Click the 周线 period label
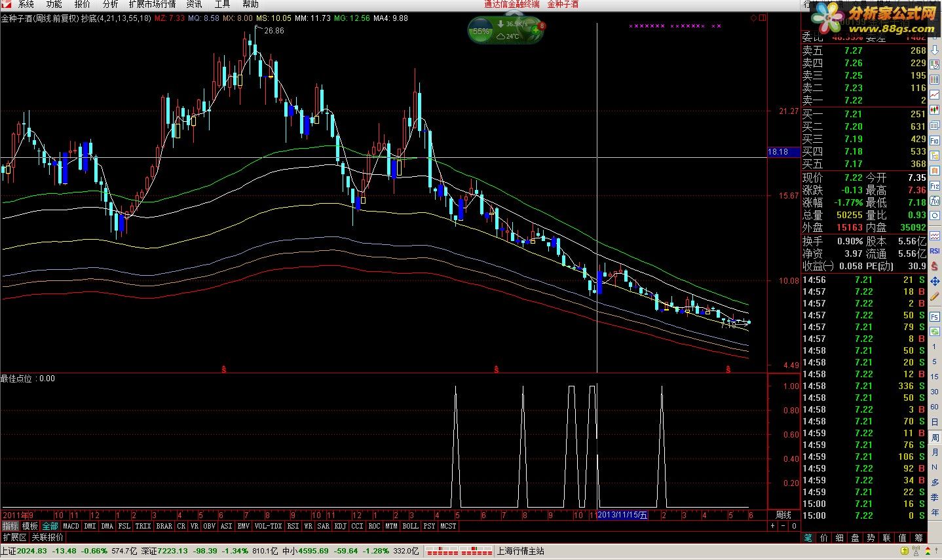942x560 pixels. point(783,515)
